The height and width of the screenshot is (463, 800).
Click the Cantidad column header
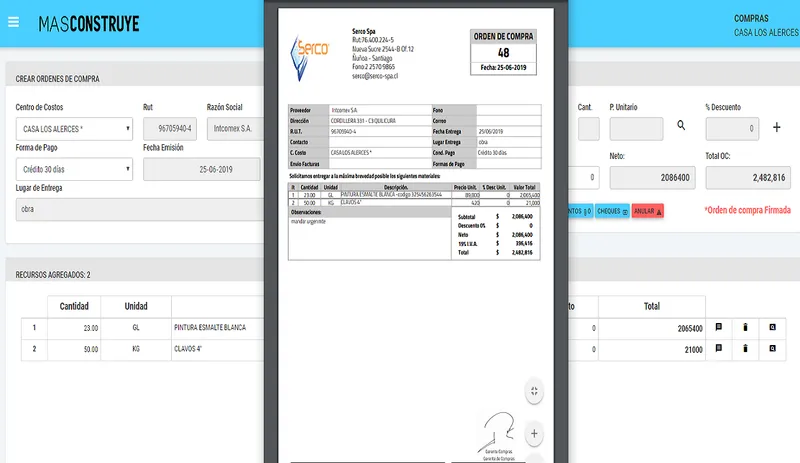point(74,306)
